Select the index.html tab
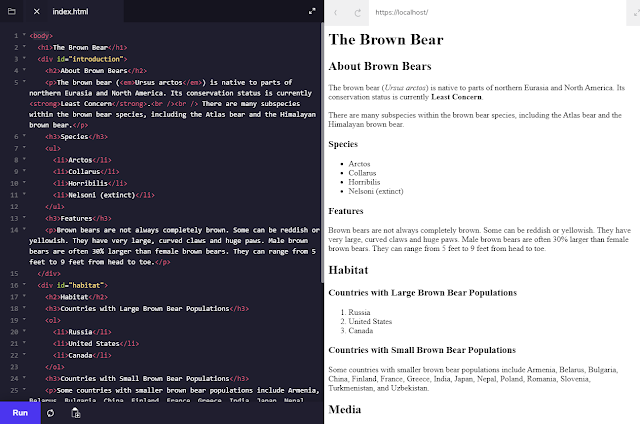The image size is (640, 424). [70, 11]
